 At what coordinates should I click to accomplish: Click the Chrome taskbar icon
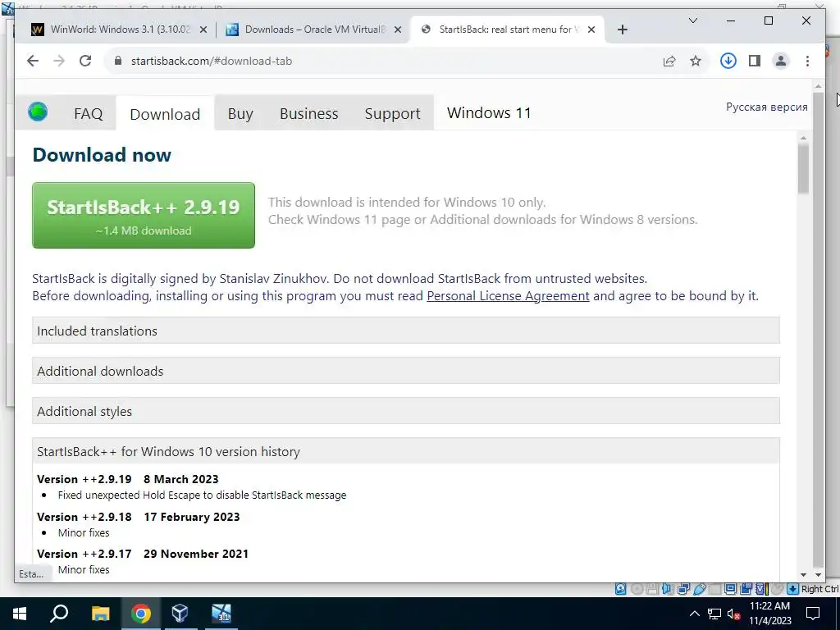click(141, 614)
